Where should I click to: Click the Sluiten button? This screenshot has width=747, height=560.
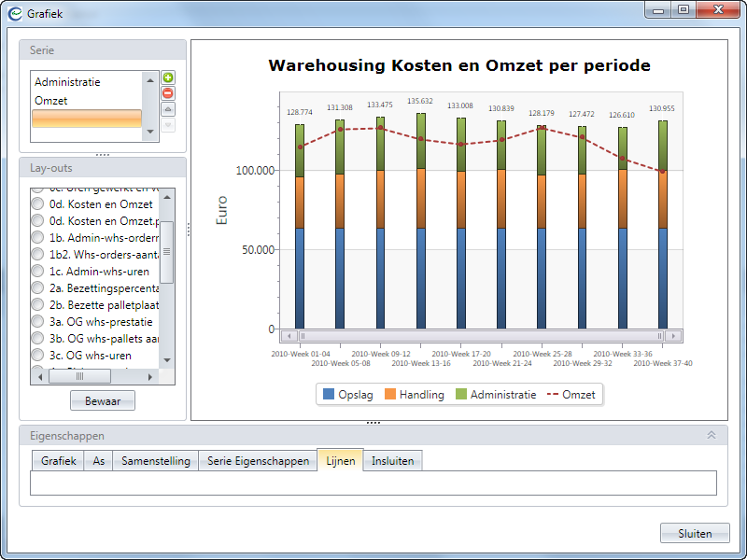tap(694, 534)
